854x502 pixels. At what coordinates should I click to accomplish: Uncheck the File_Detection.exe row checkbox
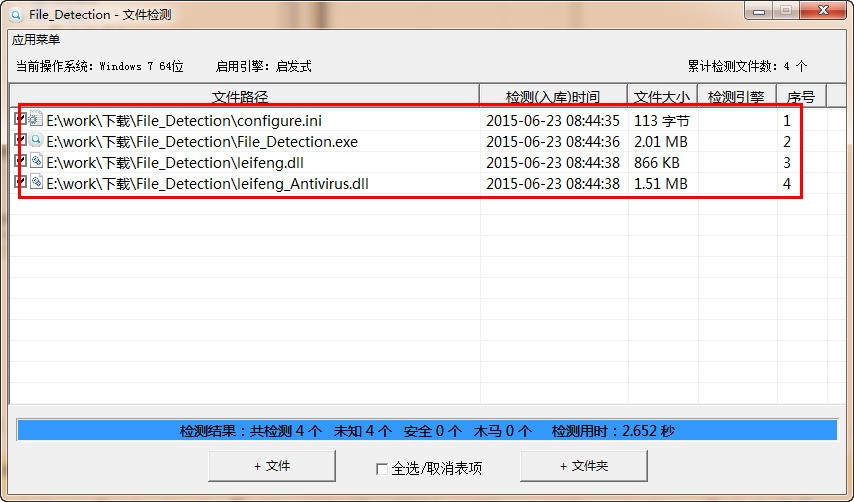pyautogui.click(x=21, y=140)
